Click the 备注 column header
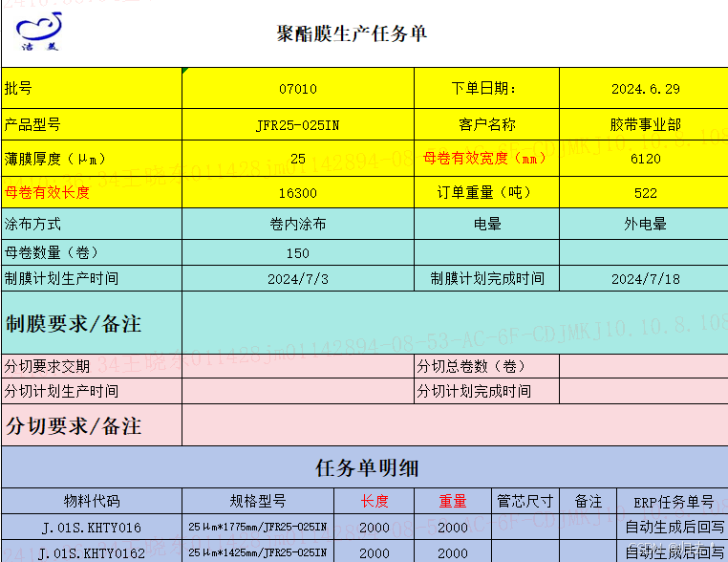 589,501
